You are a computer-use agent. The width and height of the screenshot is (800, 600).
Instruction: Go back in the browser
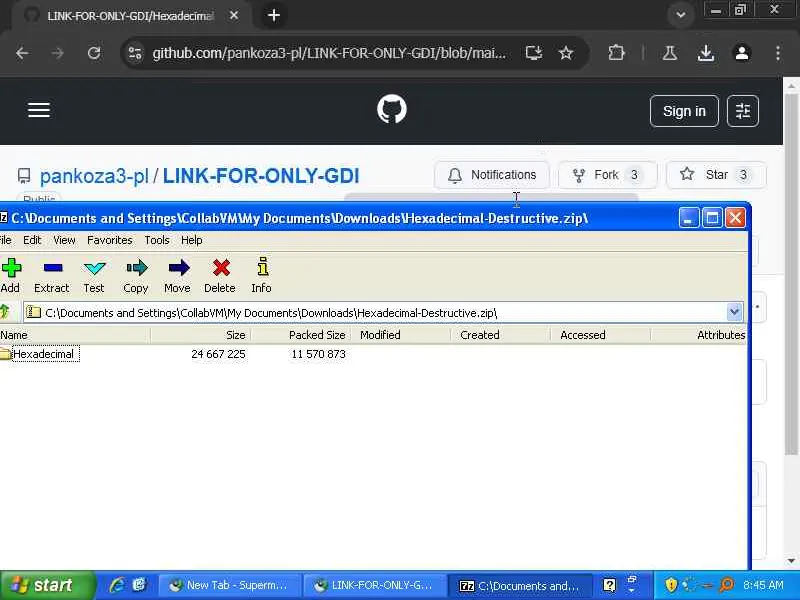pyautogui.click(x=22, y=53)
